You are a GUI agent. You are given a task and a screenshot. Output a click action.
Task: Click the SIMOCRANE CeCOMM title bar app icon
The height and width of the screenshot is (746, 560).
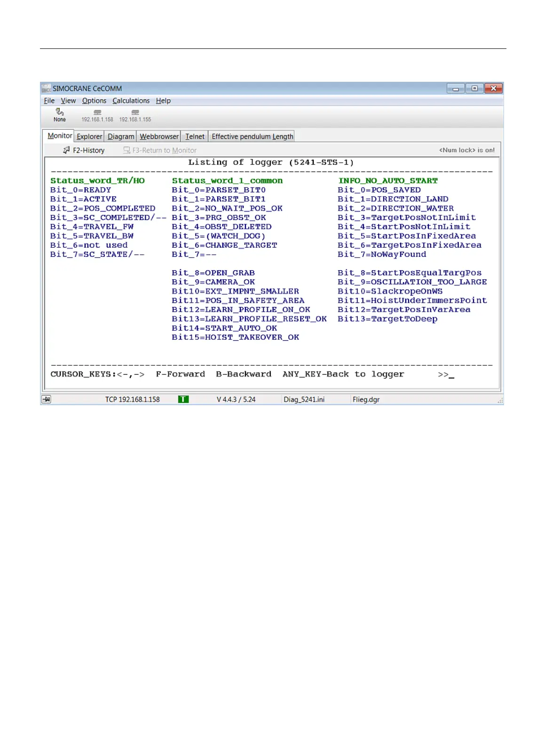point(46,88)
